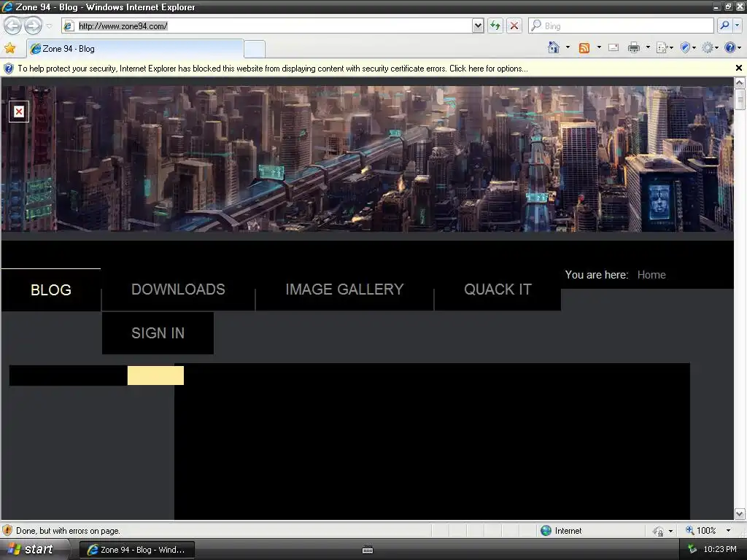This screenshot has height=560, width=747.
Task: Open Favorites with the star icon
Action: coord(10,48)
